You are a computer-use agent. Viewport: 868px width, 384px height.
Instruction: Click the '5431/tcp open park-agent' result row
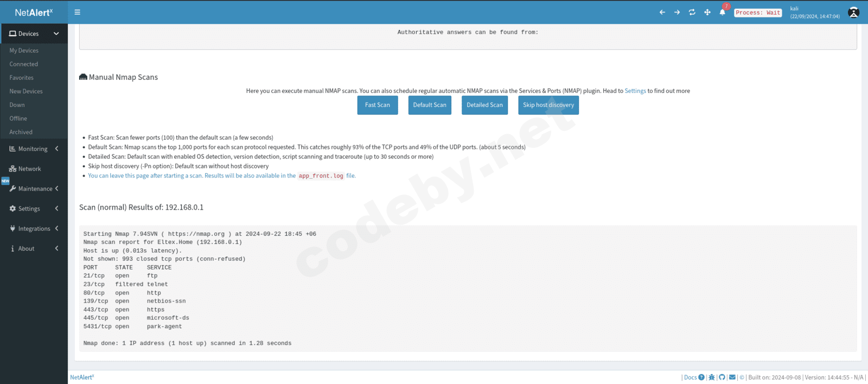tap(133, 327)
